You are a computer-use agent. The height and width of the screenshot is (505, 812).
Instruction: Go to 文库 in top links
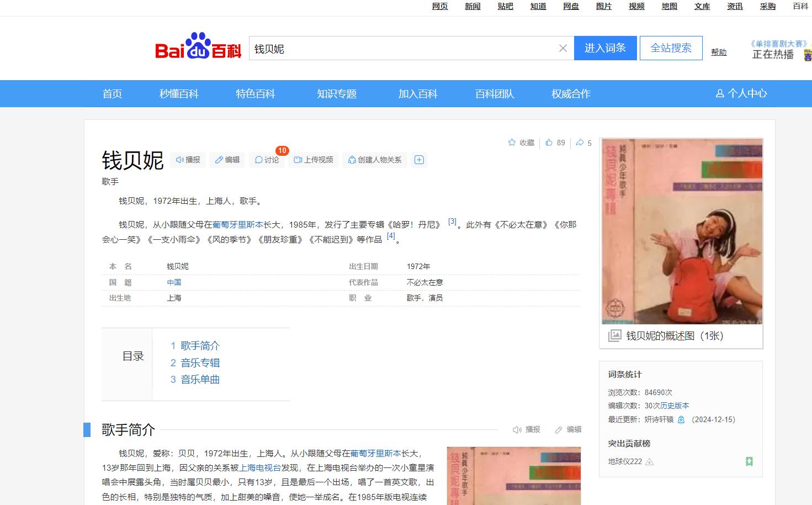click(702, 6)
